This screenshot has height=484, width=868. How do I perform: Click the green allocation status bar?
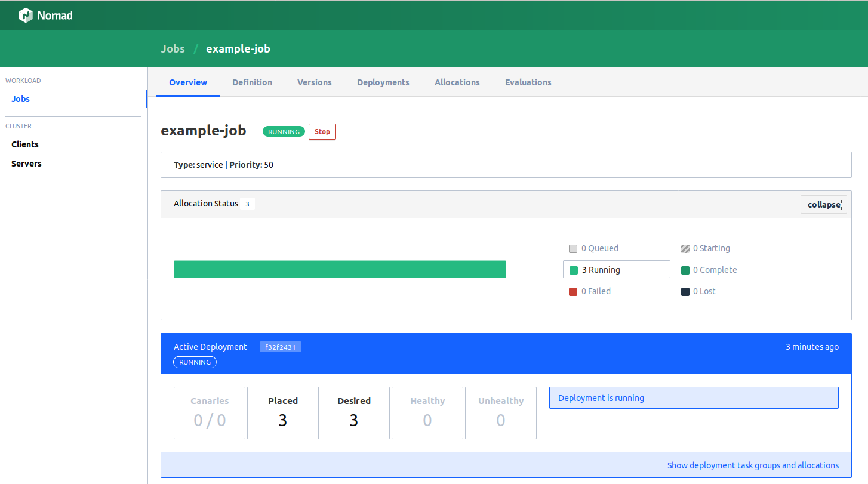point(340,269)
